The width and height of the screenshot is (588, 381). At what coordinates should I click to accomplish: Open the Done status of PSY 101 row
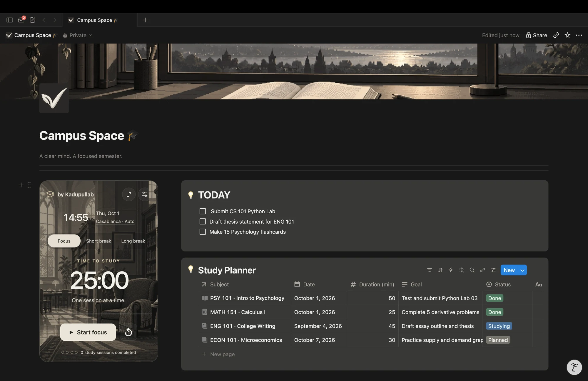tap(495, 298)
